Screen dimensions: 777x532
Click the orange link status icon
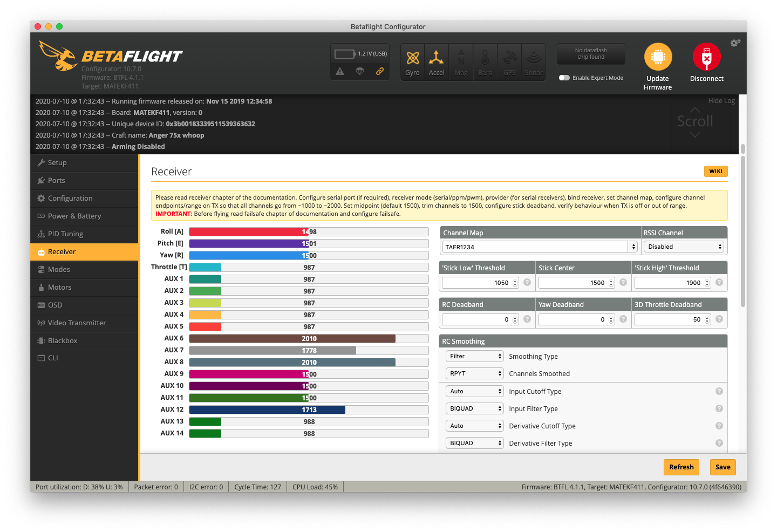(x=380, y=71)
